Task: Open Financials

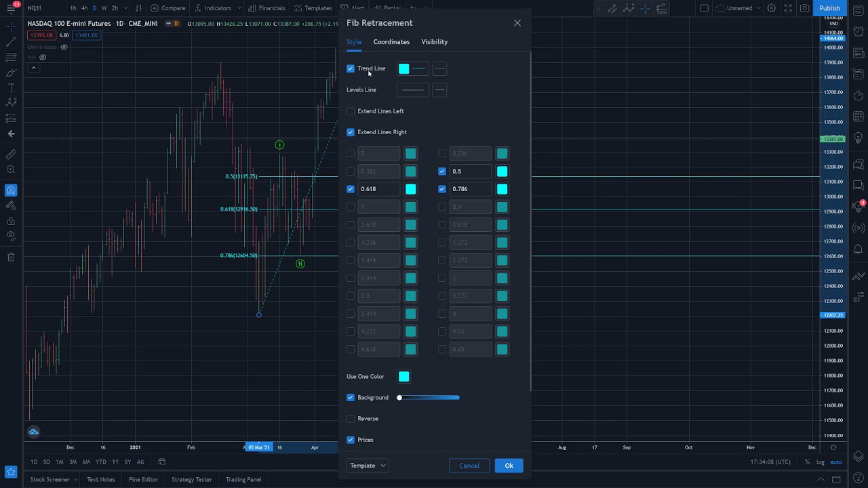Action: (x=267, y=8)
